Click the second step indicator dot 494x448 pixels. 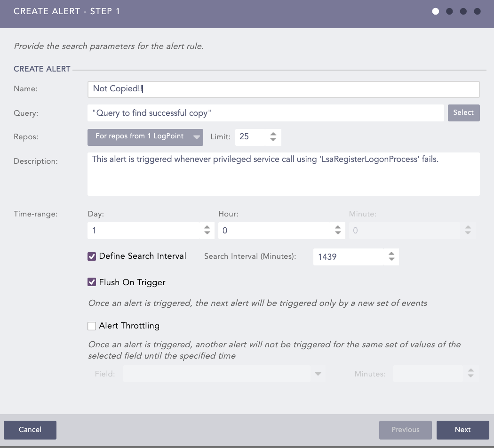449,11
